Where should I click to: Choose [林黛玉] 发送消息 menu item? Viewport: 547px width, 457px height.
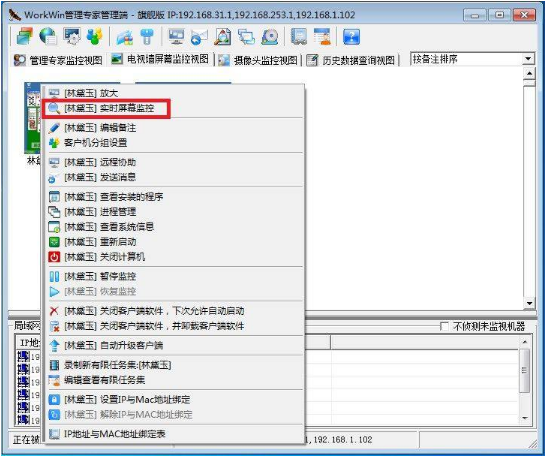(x=173, y=177)
